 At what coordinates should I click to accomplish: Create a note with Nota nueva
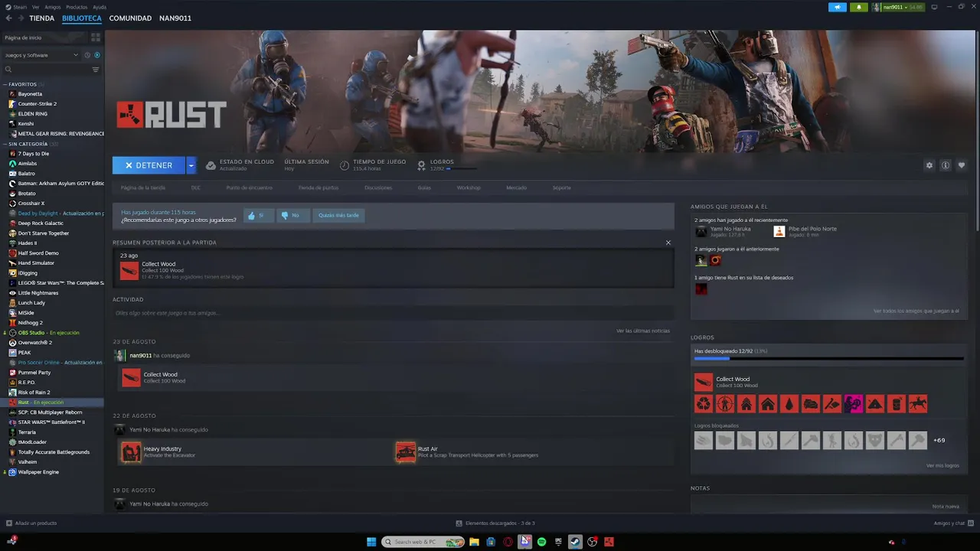pos(946,506)
